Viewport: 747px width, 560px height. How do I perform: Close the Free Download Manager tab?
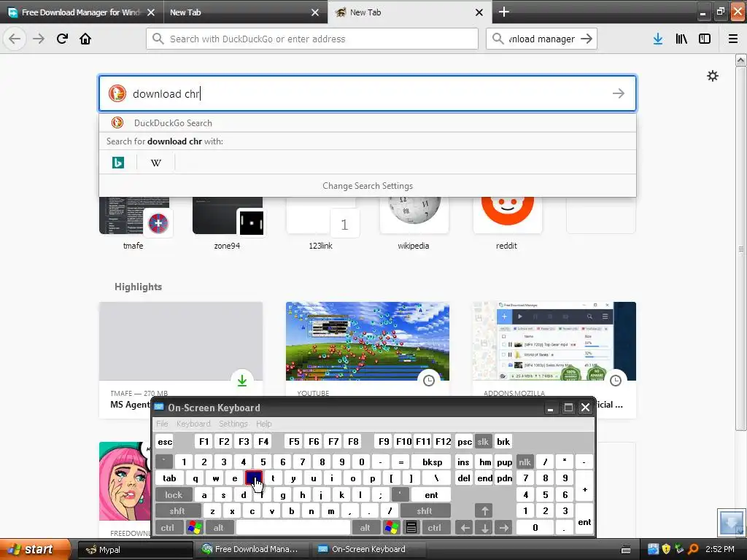click(x=151, y=12)
